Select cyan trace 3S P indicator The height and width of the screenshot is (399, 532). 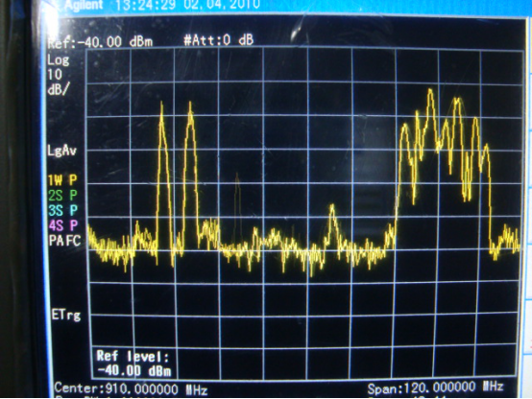[63, 210]
